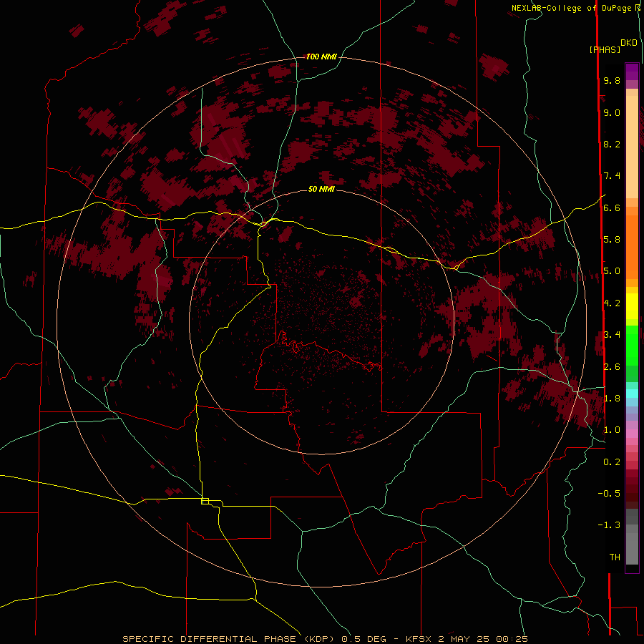Image resolution: width=644 pixels, height=644 pixels.
Task: Click the 6.6 scale value
Action: point(612,208)
